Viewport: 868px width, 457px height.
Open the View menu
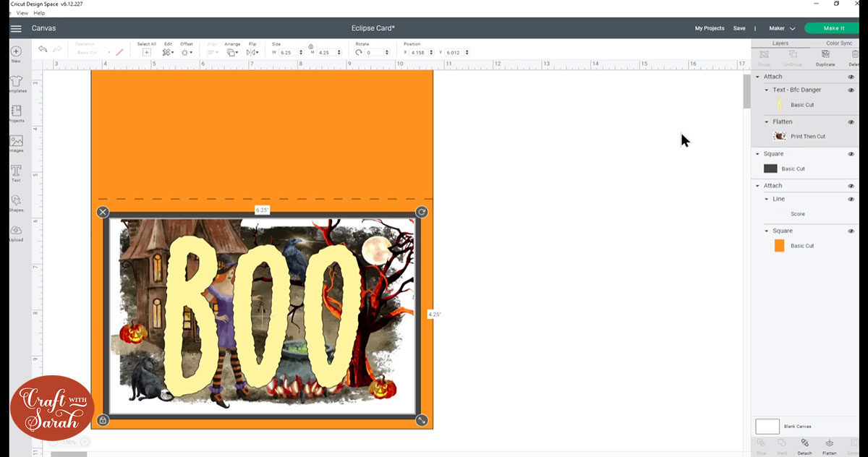coord(22,12)
